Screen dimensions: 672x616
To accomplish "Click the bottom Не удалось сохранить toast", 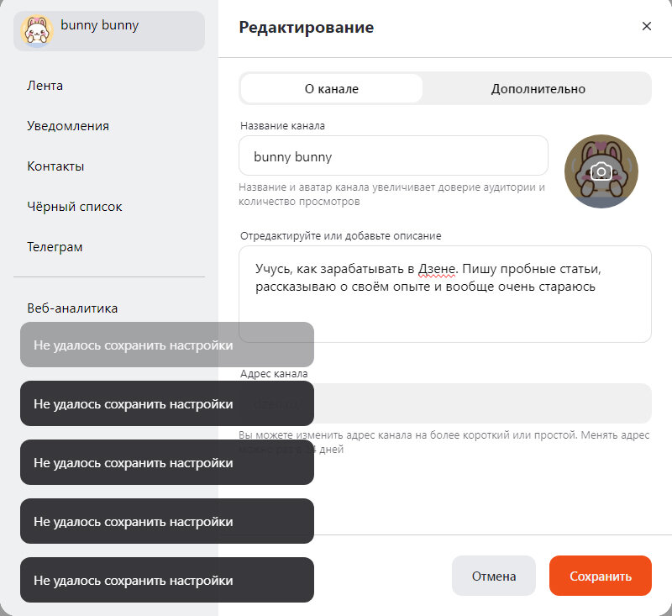I will pos(166,580).
